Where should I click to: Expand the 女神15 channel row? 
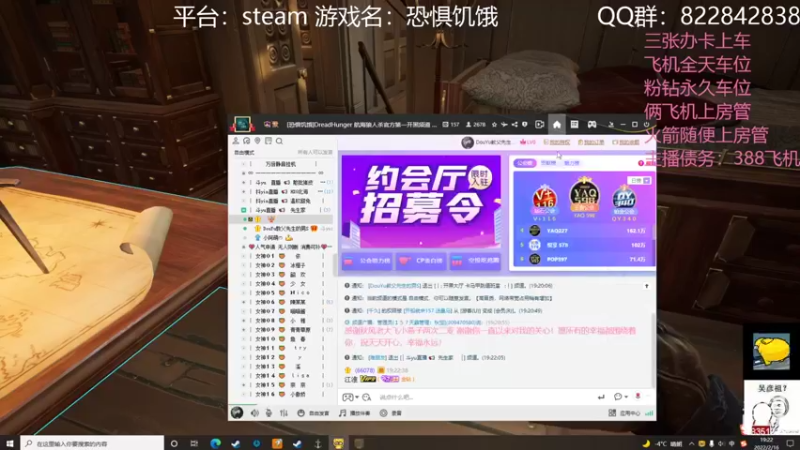[243, 385]
